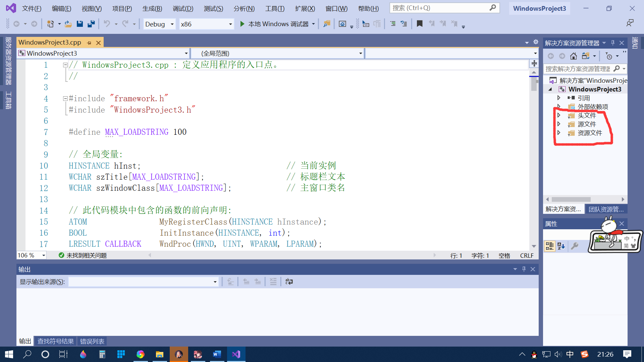Screen dimensions: 644x362
Task: Expand the 源文件 folder node
Action: 559,124
